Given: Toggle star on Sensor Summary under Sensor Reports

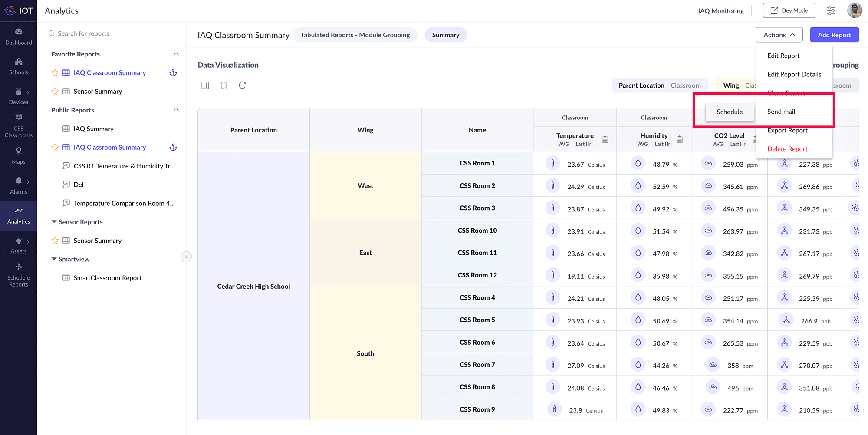Looking at the screenshot, I should click(55, 241).
